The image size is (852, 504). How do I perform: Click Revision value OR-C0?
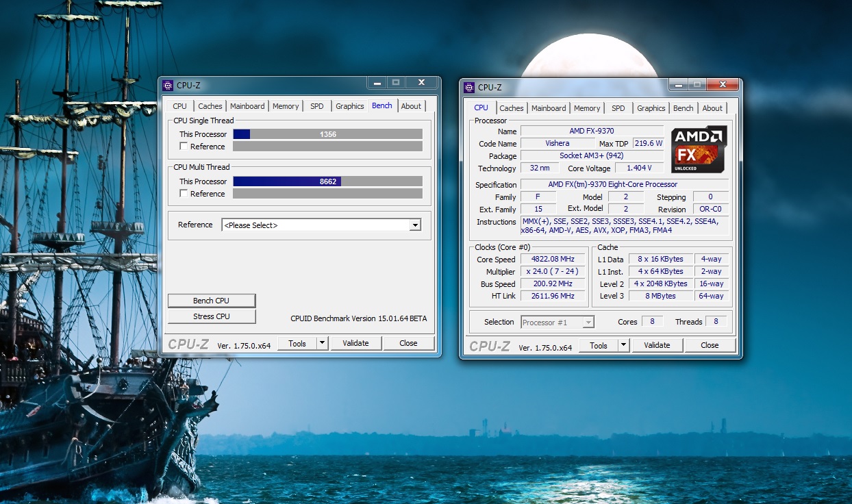711,209
